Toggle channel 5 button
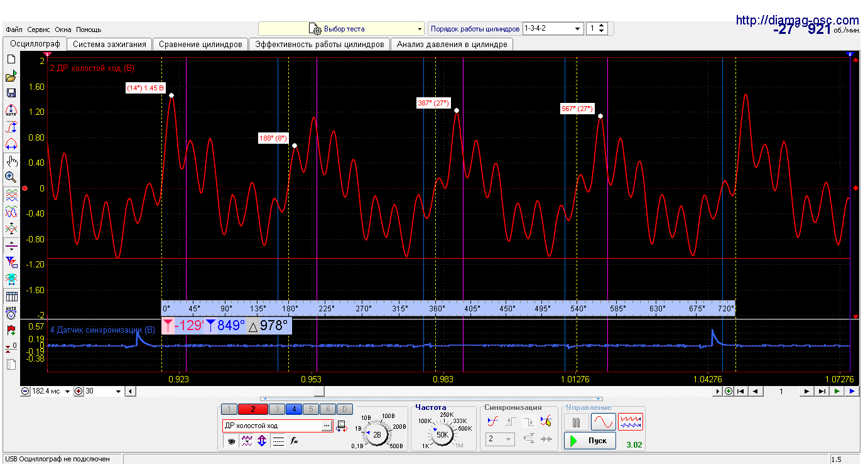Image resolution: width=868 pixels, height=467 pixels. click(x=311, y=409)
